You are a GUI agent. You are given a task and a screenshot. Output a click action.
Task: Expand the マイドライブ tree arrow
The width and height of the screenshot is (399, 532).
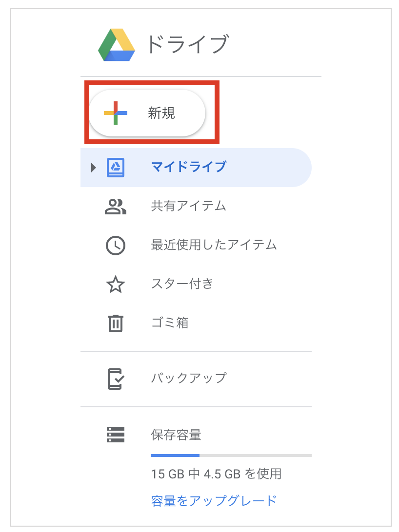click(93, 168)
